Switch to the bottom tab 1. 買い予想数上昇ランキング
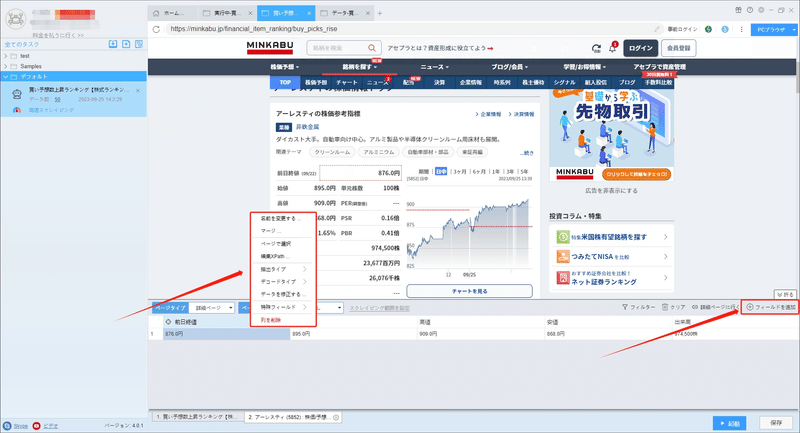800x433 pixels. coord(197,417)
